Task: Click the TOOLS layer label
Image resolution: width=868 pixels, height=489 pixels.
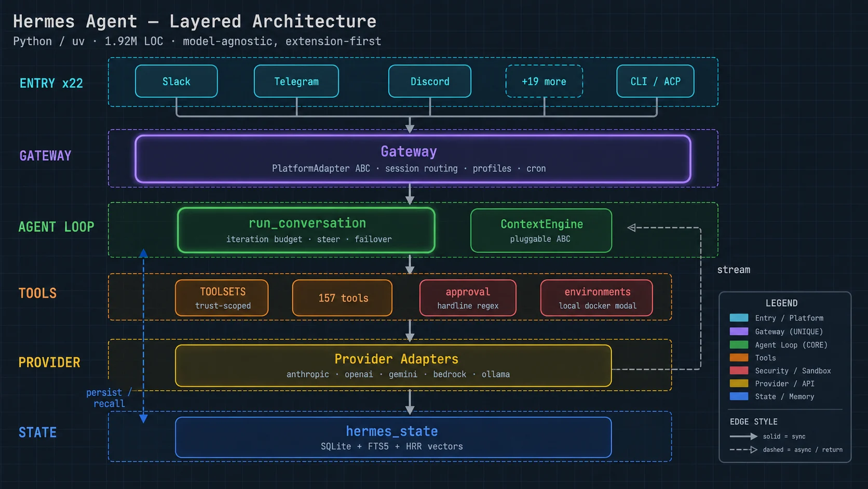Action: coord(37,293)
